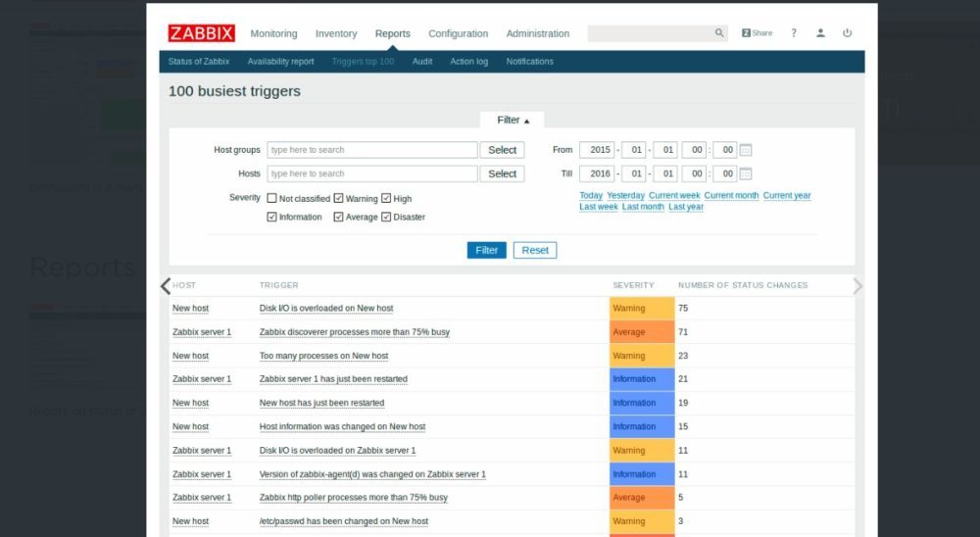Open the user profile icon
This screenshot has width=980, height=537.
820,33
